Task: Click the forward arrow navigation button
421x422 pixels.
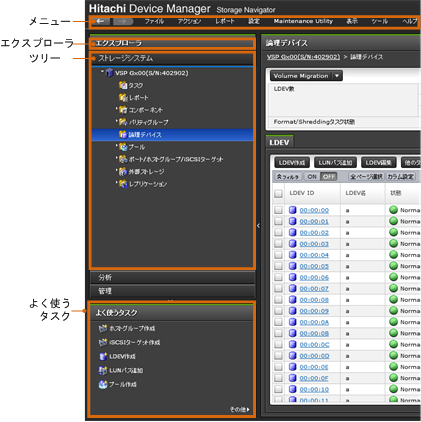Action: 123,21
